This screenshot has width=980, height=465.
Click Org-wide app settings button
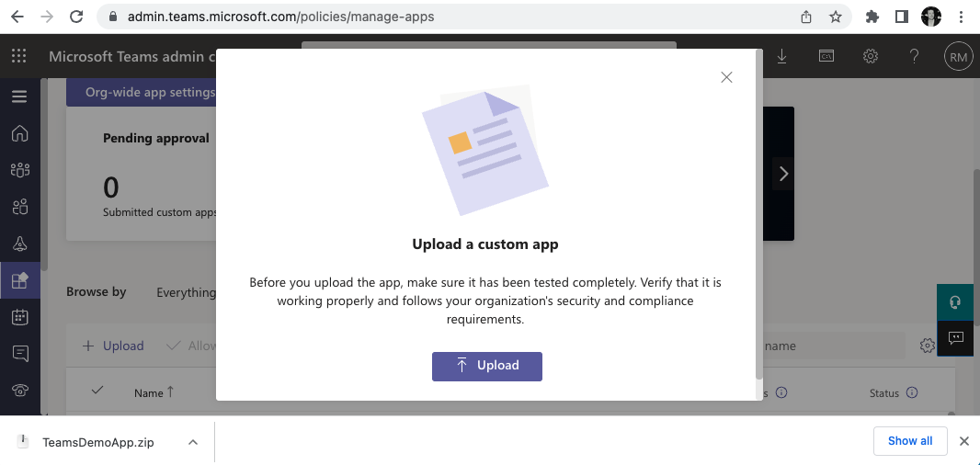point(142,93)
